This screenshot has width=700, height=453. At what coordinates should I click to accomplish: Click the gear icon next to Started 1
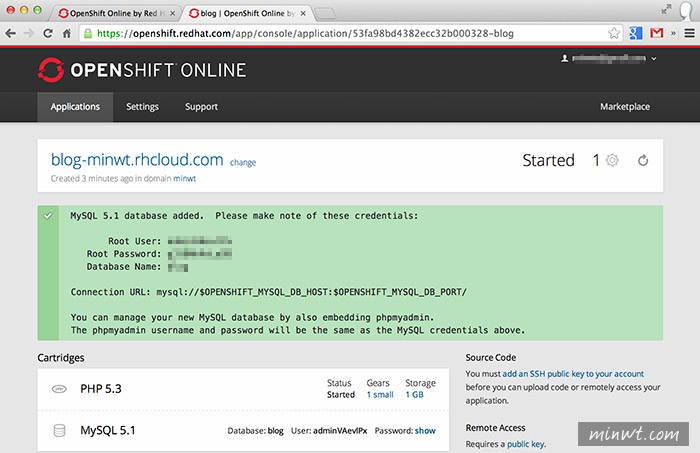(x=612, y=160)
